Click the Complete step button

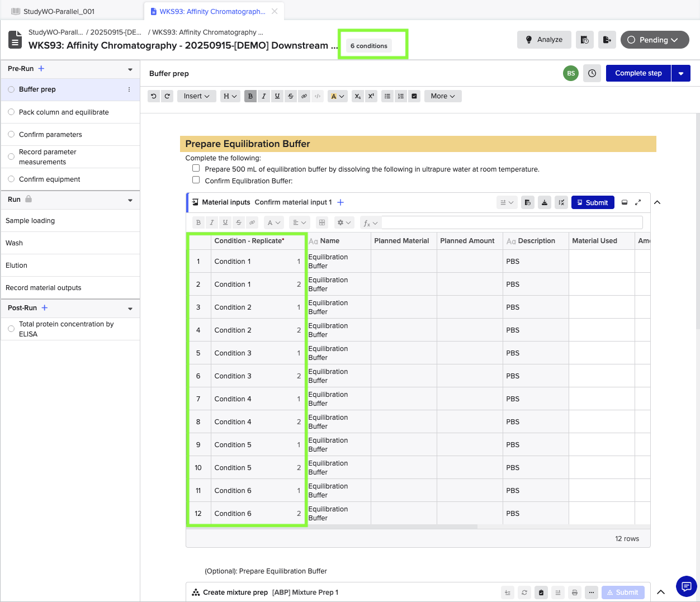[638, 73]
